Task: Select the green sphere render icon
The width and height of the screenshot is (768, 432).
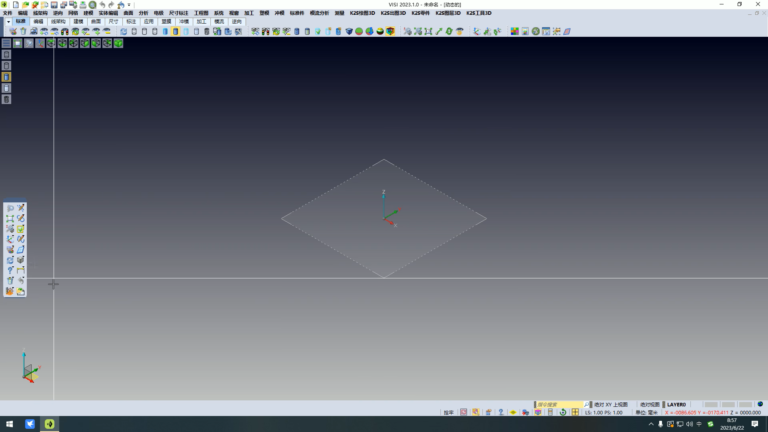Action: 359,31
